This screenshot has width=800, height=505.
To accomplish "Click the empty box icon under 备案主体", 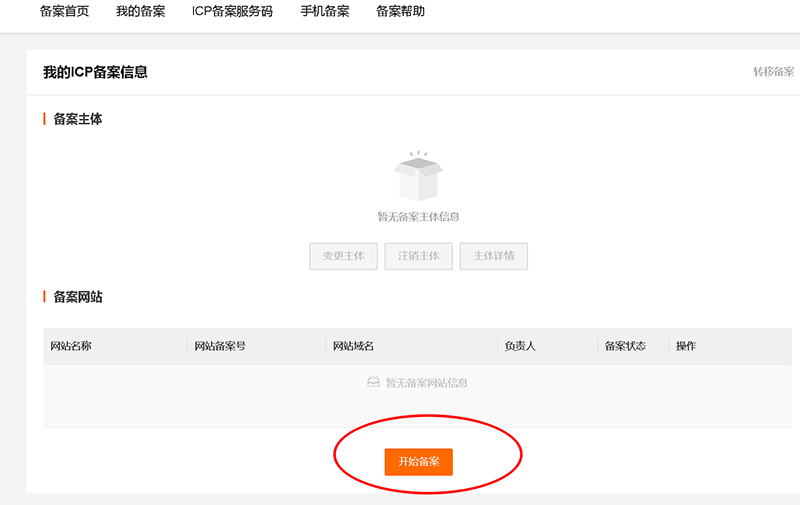I will click(x=418, y=177).
